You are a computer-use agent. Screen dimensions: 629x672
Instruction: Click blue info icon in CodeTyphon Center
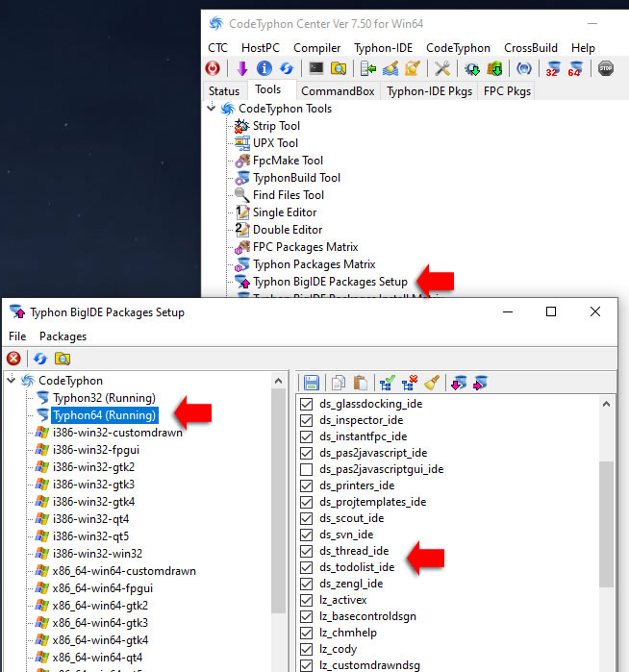pos(264,68)
